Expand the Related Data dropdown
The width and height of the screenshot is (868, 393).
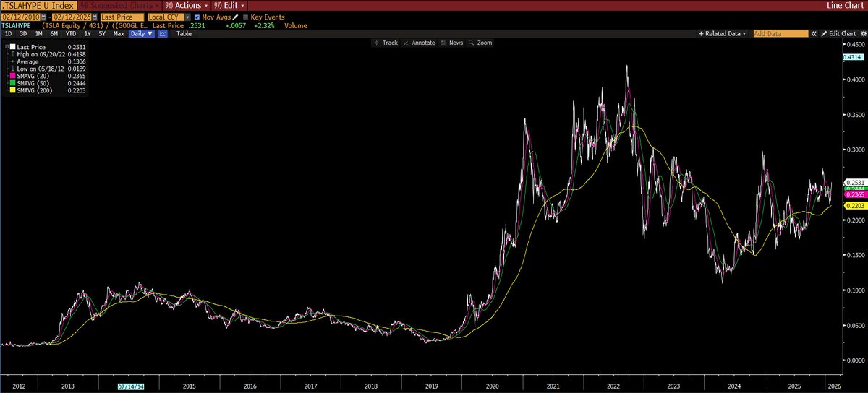722,34
